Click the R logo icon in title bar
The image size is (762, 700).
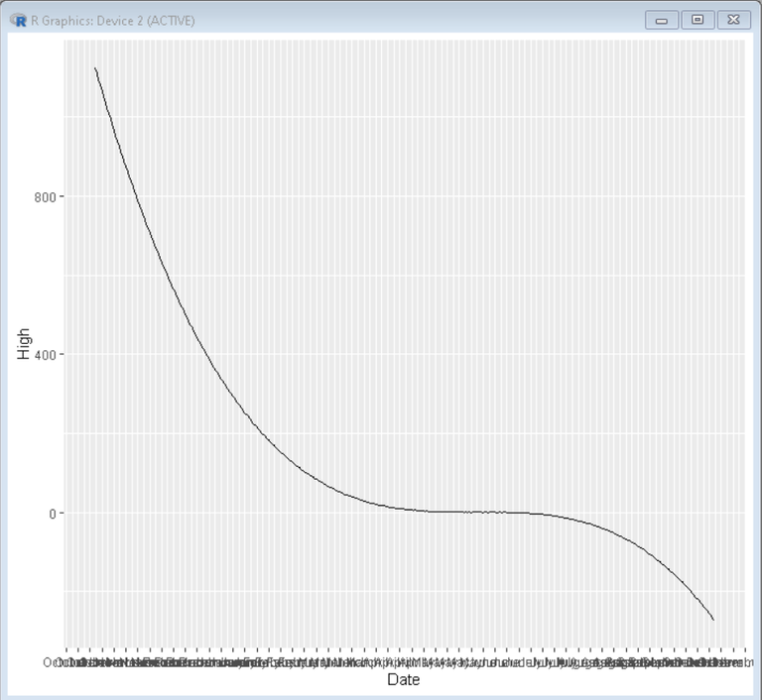click(x=19, y=21)
